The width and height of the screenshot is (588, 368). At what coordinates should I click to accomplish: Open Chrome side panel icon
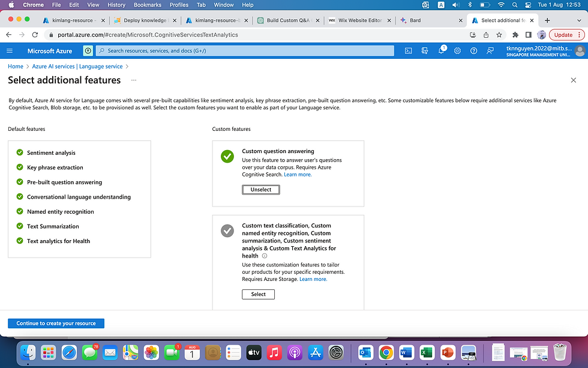click(x=529, y=35)
